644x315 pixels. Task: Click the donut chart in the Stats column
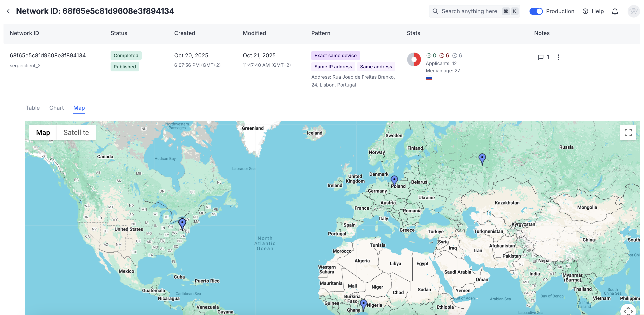tap(414, 60)
